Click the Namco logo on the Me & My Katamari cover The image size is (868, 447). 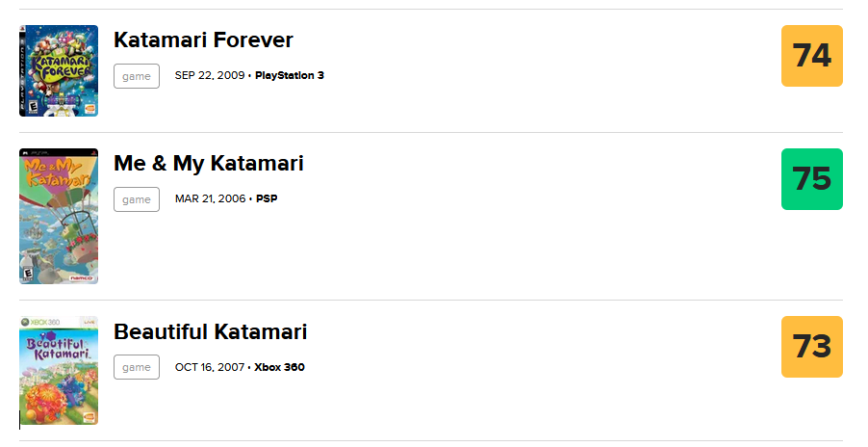click(x=82, y=278)
